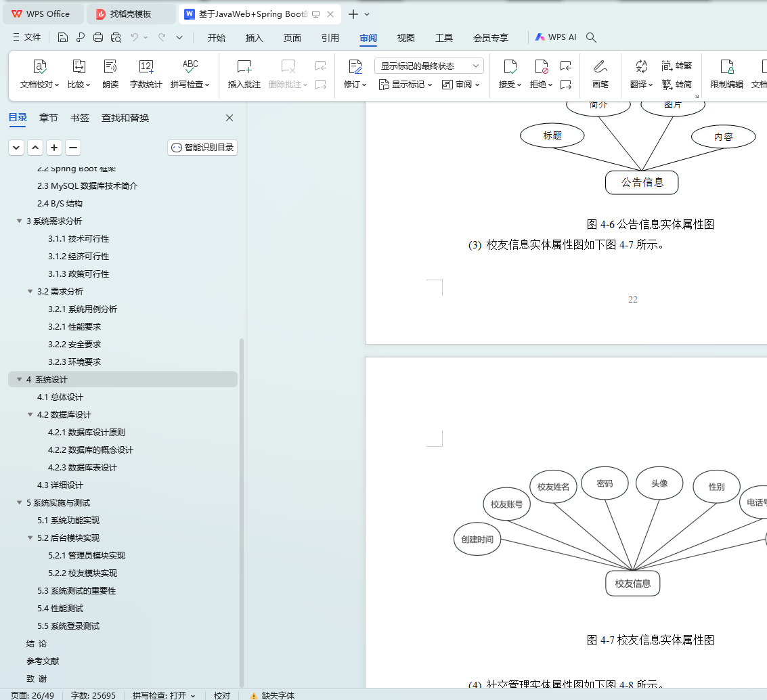Viewport: 767px width, 700px height.
Task: Click the 接受 accept change icon
Action: pos(510,66)
